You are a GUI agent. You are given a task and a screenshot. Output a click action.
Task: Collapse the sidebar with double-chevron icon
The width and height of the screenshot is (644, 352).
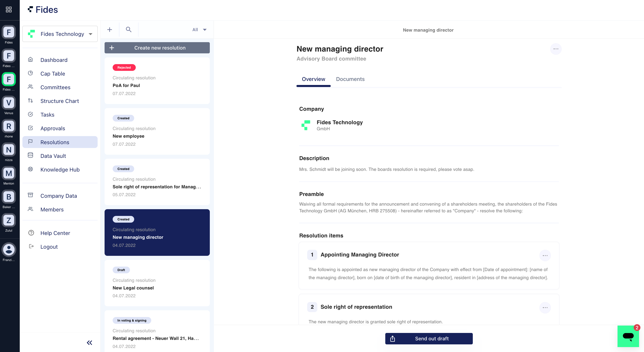(x=89, y=343)
